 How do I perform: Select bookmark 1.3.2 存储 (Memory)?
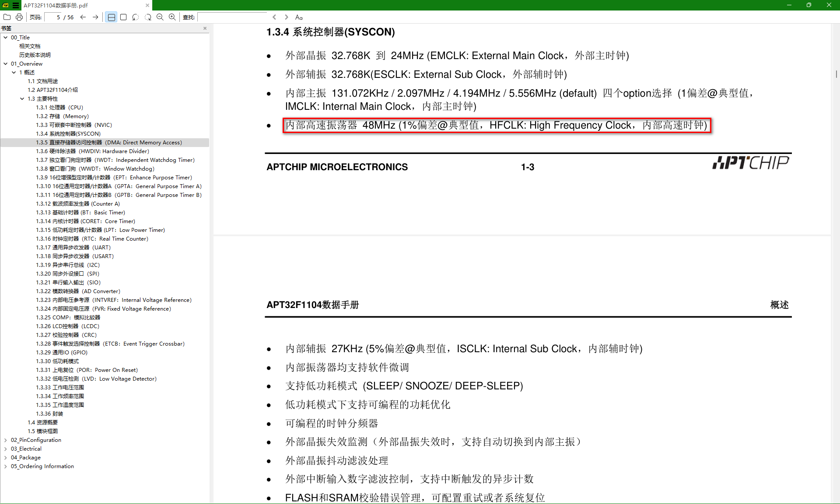pyautogui.click(x=62, y=116)
